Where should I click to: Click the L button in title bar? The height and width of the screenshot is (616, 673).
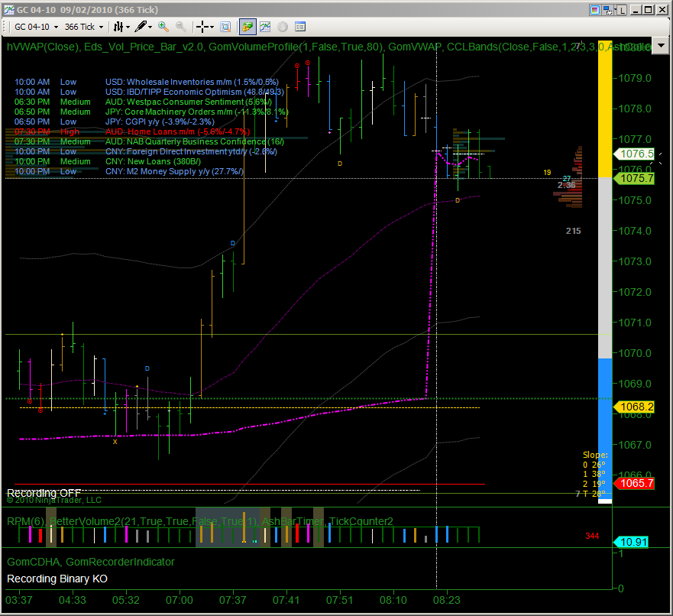click(x=621, y=9)
